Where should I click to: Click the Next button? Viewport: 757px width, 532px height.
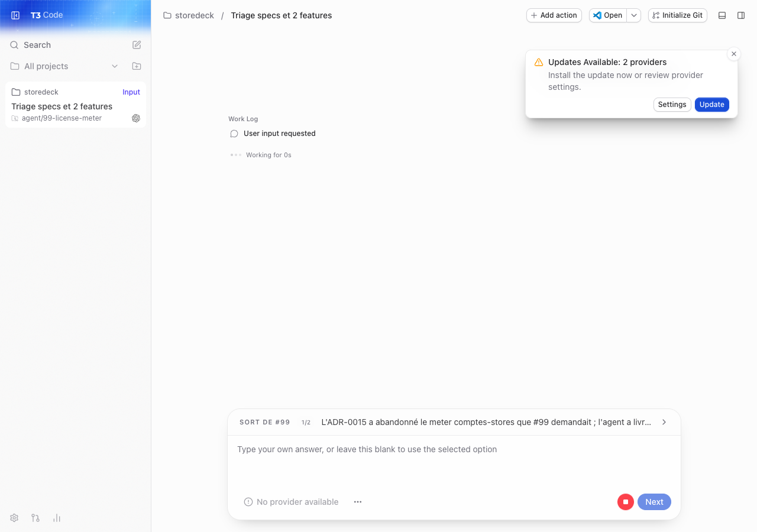654,502
